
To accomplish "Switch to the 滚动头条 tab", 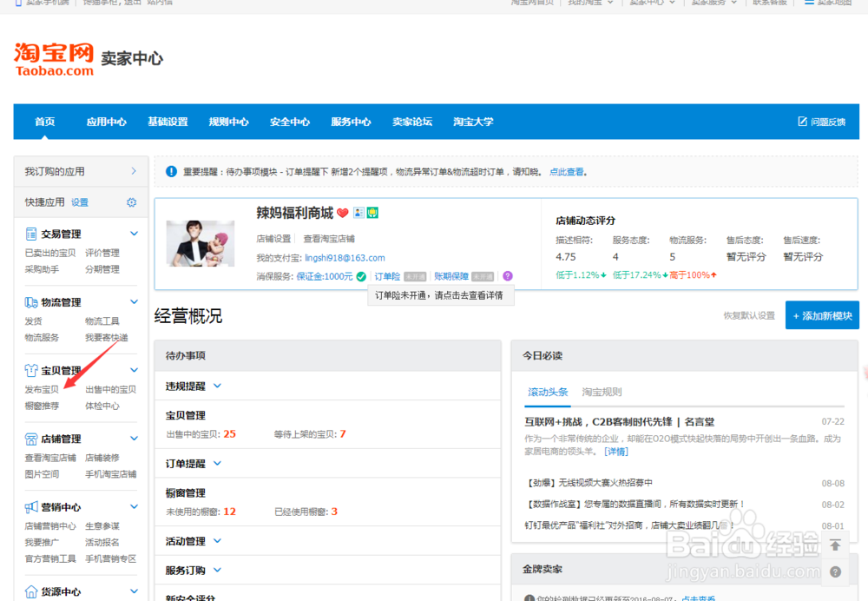I will pos(548,393).
